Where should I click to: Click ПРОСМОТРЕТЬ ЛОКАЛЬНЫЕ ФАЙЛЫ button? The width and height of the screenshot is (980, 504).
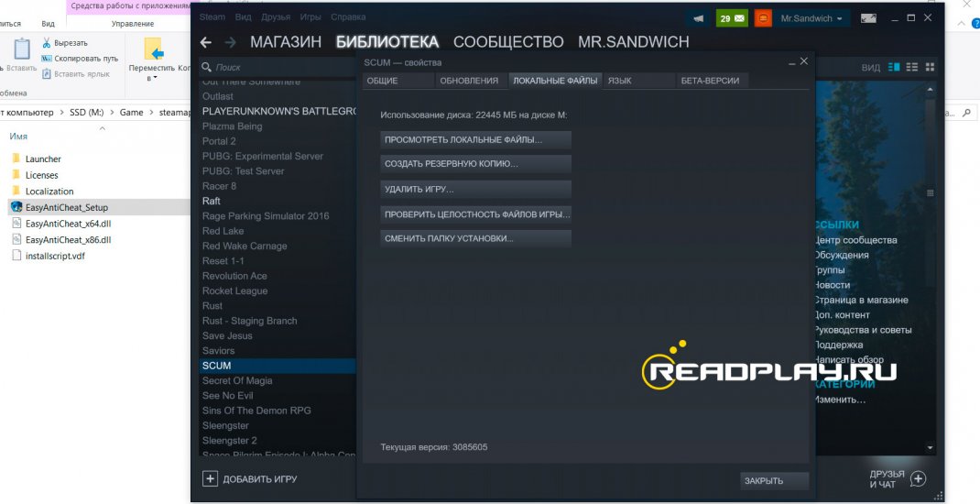(475, 139)
